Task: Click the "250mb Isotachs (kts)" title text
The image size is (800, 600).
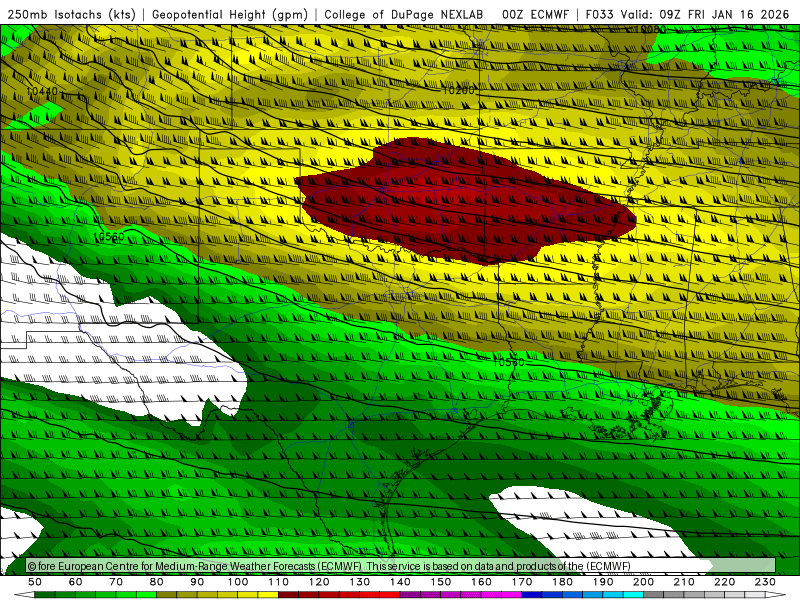Action: (72, 14)
